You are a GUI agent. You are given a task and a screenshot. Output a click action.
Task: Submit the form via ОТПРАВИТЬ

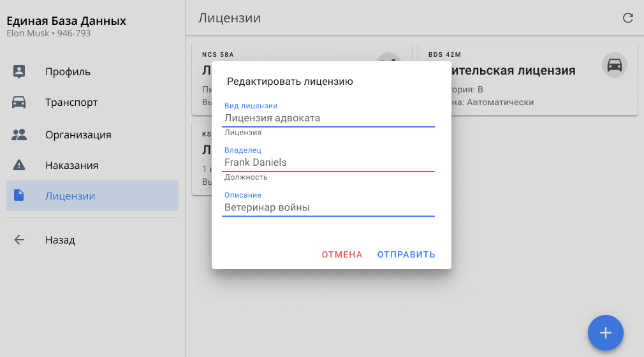(406, 254)
